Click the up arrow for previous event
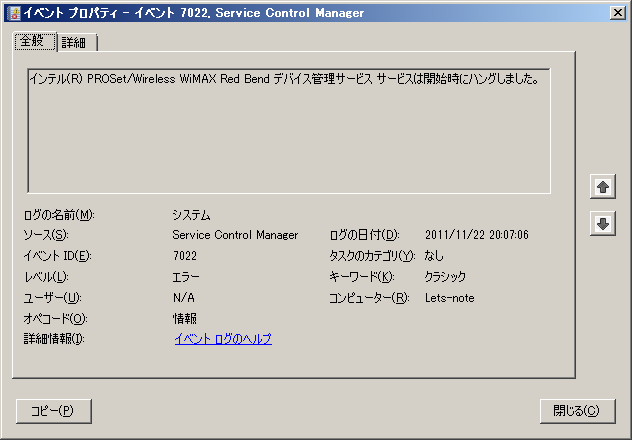The width and height of the screenshot is (632, 440). point(602,187)
